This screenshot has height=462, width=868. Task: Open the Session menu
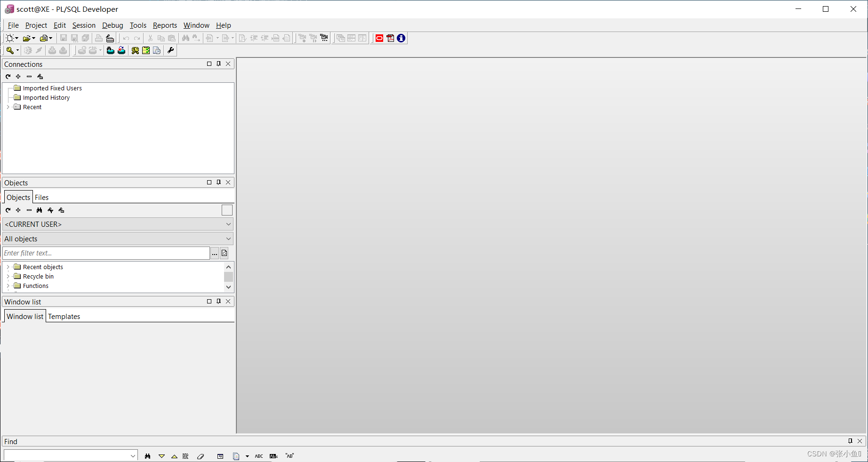pyautogui.click(x=84, y=25)
